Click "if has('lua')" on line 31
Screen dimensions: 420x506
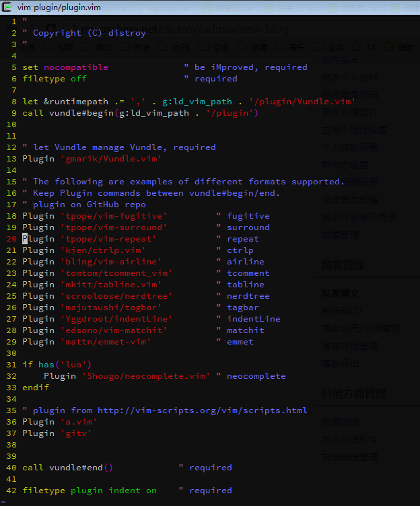[x=57, y=365]
